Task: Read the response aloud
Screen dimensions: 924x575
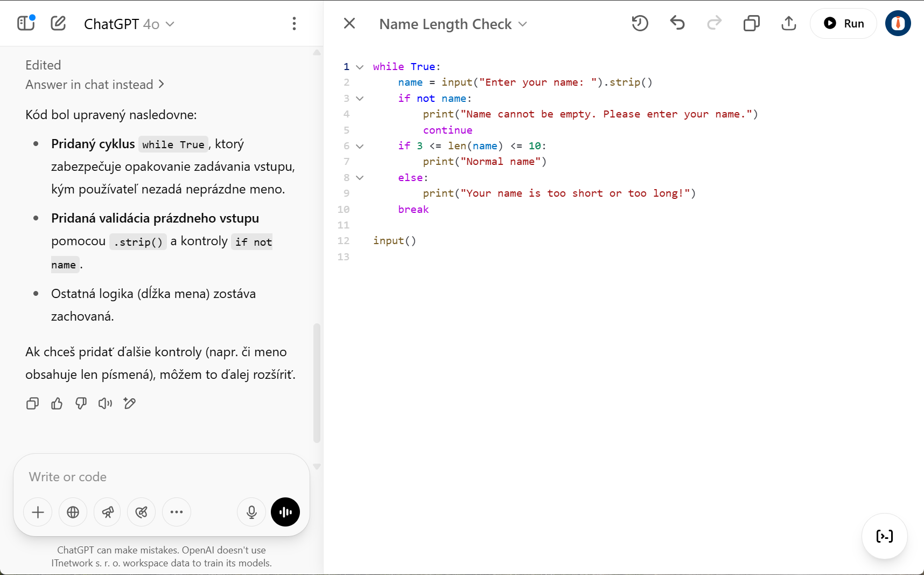Action: point(105,403)
